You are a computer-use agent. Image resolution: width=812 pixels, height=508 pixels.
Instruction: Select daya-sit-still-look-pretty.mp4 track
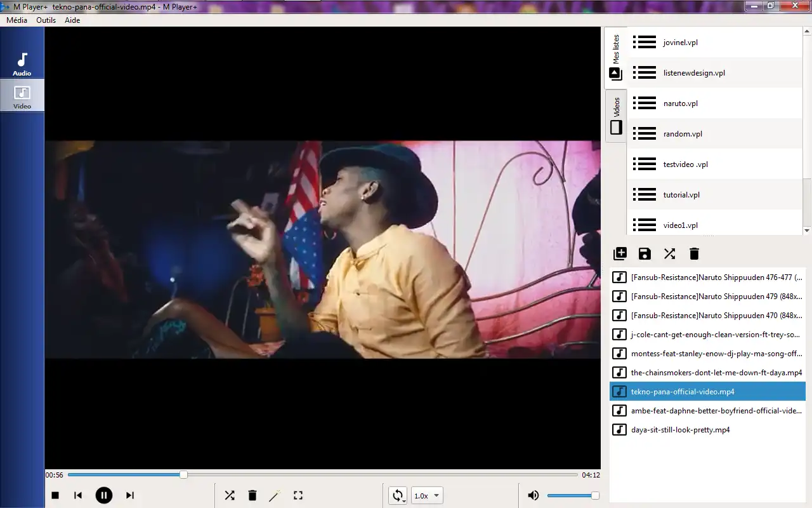707,430
